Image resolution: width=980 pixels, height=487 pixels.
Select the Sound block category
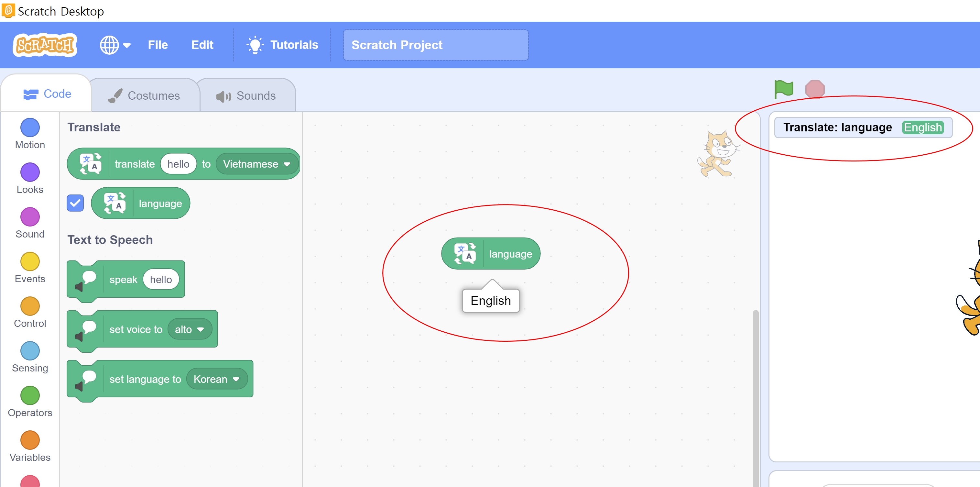[30, 223]
